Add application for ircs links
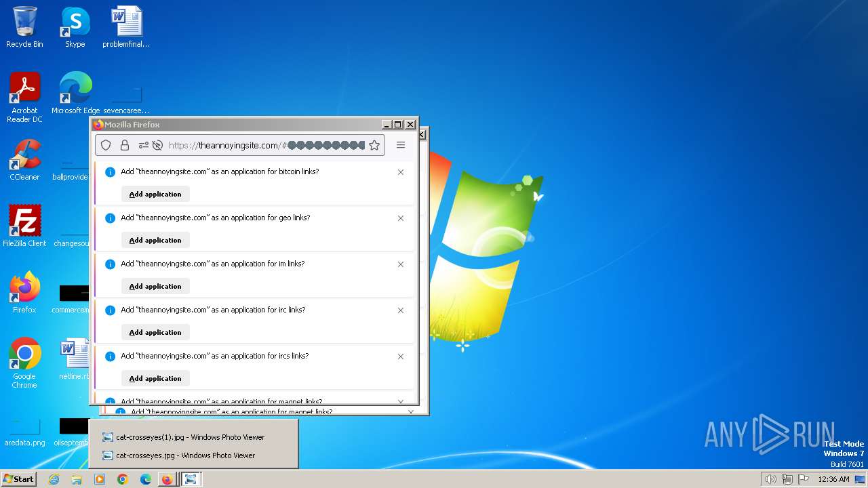The image size is (868, 488). (155, 378)
